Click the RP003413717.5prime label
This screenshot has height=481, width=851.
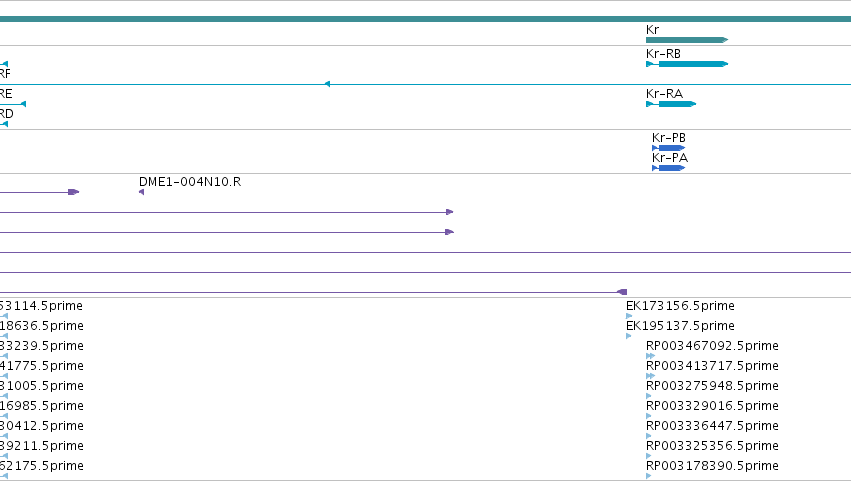tap(712, 366)
